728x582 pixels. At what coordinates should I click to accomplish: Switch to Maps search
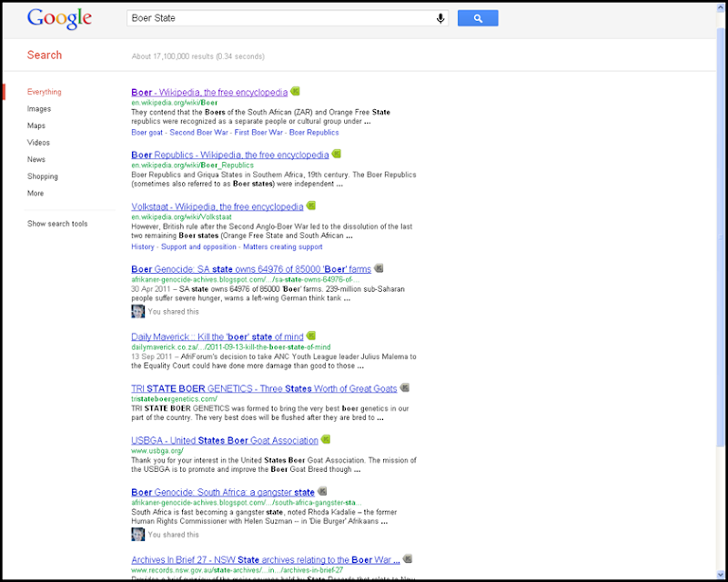tap(36, 125)
